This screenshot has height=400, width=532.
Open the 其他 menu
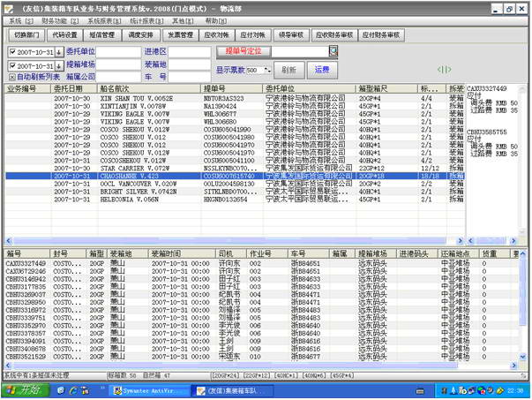point(183,21)
